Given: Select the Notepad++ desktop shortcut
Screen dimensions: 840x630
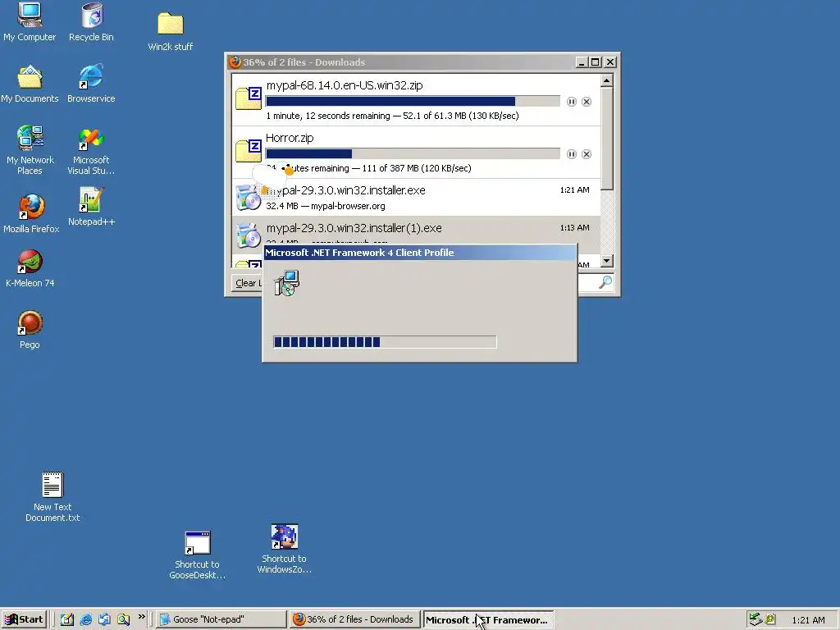Looking at the screenshot, I should (x=91, y=206).
